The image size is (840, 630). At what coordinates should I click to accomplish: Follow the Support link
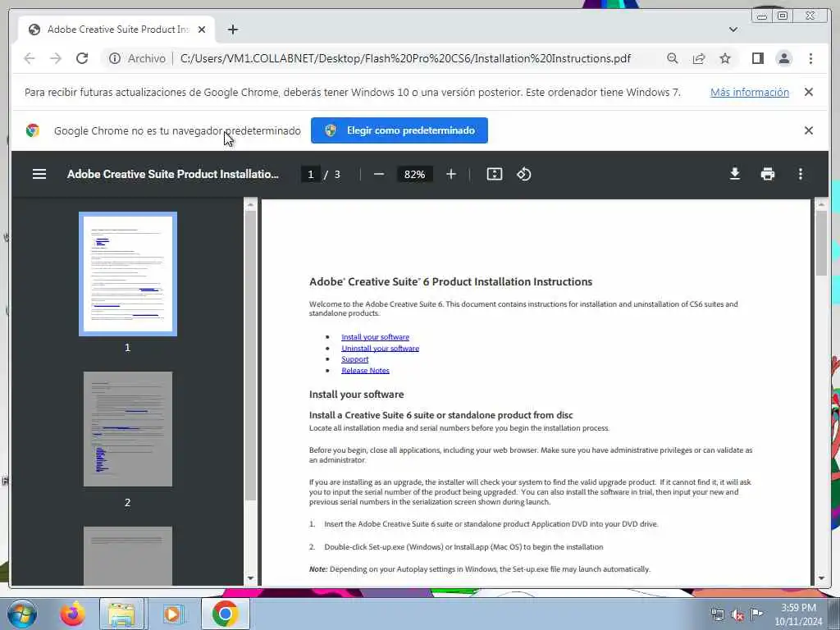[354, 359]
